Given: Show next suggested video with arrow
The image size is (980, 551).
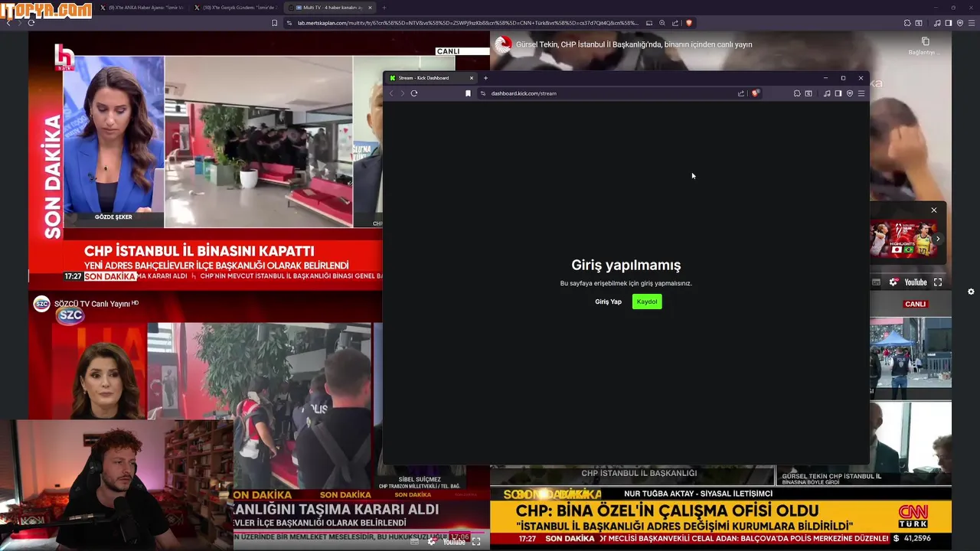Looking at the screenshot, I should [938, 239].
